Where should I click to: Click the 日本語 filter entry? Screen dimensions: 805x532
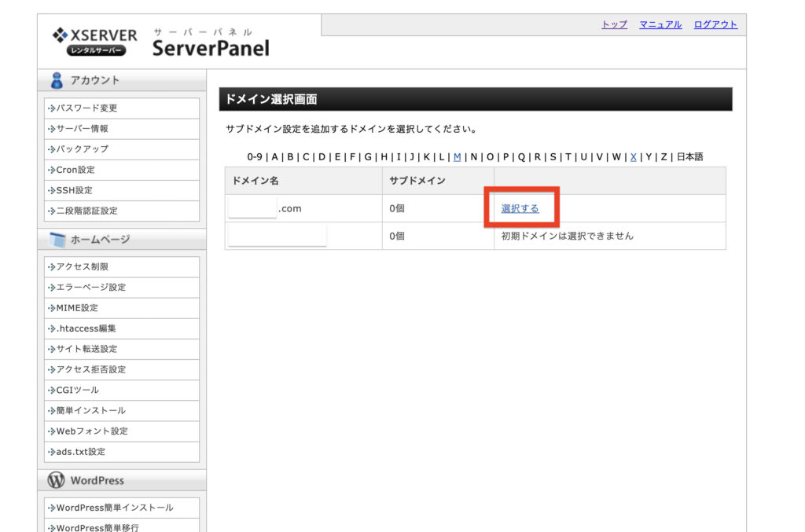pos(689,157)
